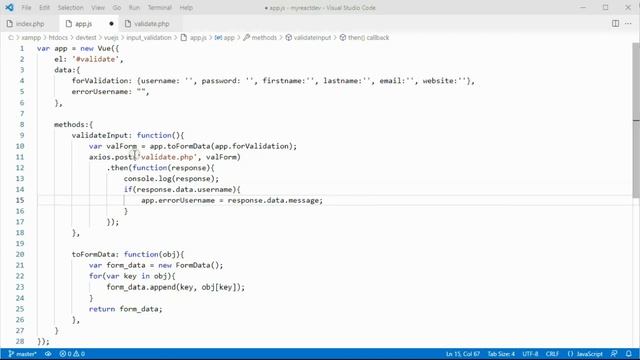Open errors and warnings count
The height and width of the screenshot is (360, 640).
tap(72, 354)
